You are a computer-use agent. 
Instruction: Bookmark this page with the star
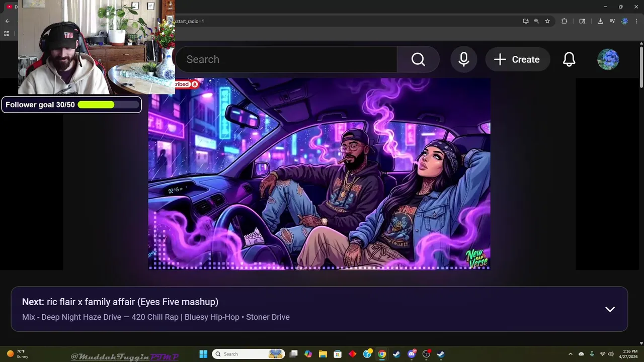coord(547,21)
